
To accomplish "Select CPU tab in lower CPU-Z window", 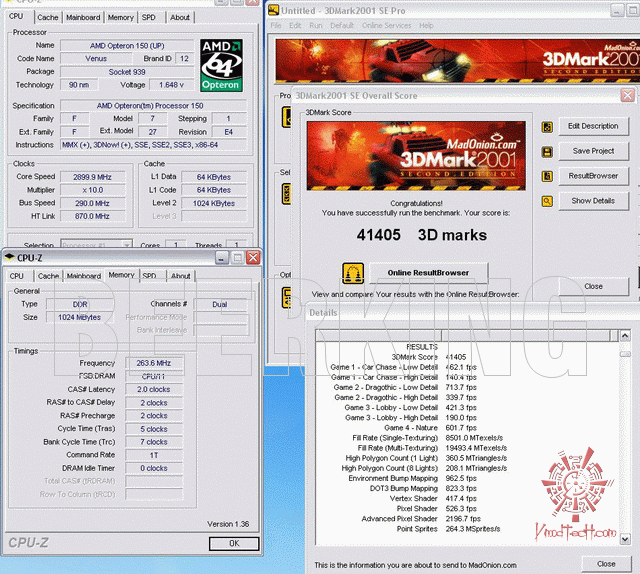I will point(17,276).
